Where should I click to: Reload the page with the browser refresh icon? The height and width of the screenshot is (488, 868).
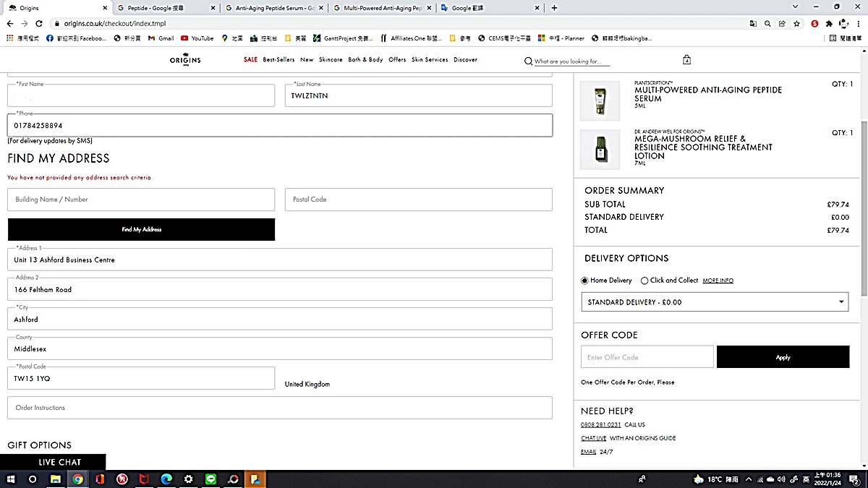click(x=39, y=23)
